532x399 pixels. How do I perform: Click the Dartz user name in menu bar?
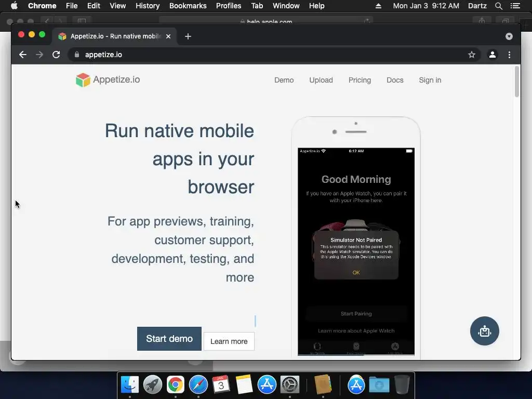477,6
